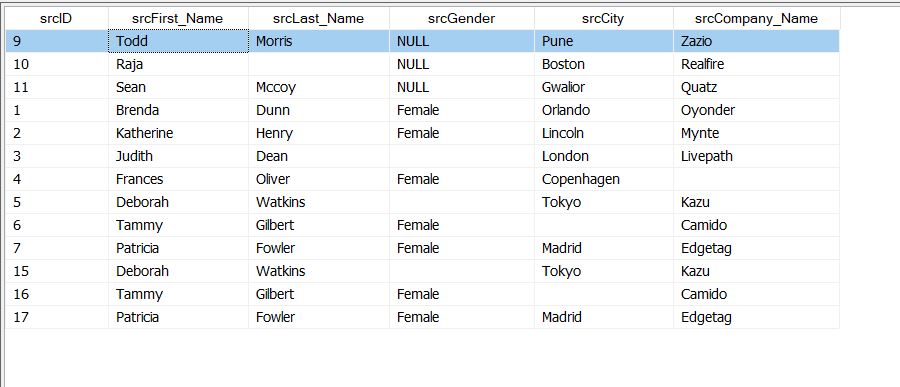Select the Orlando city cell
This screenshot has width=900, height=387.
(603, 110)
